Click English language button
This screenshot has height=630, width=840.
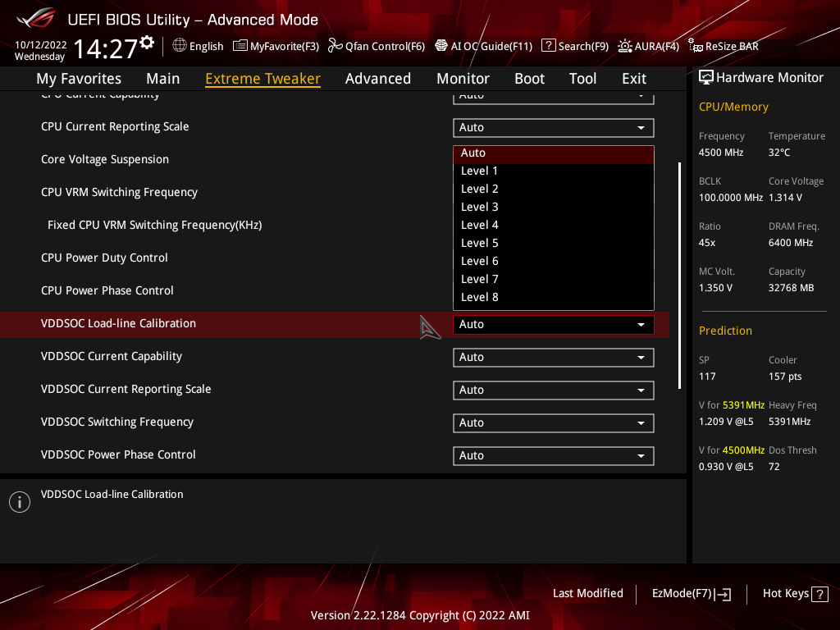pyautogui.click(x=198, y=46)
